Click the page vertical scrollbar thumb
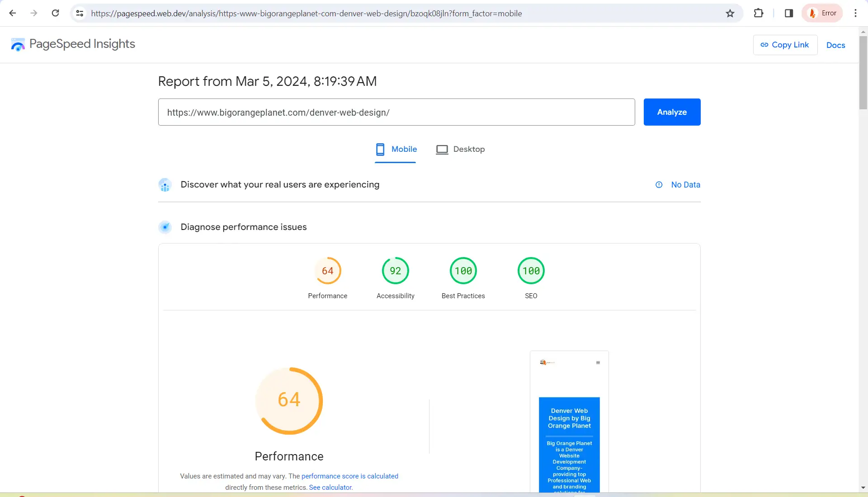Image resolution: width=868 pixels, height=497 pixels. (x=863, y=72)
